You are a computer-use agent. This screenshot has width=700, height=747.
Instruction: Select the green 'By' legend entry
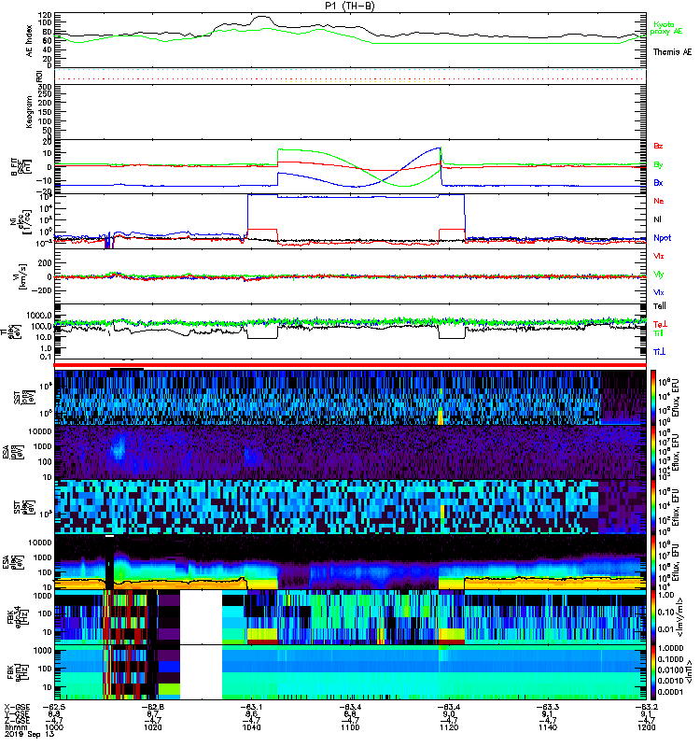(658, 165)
